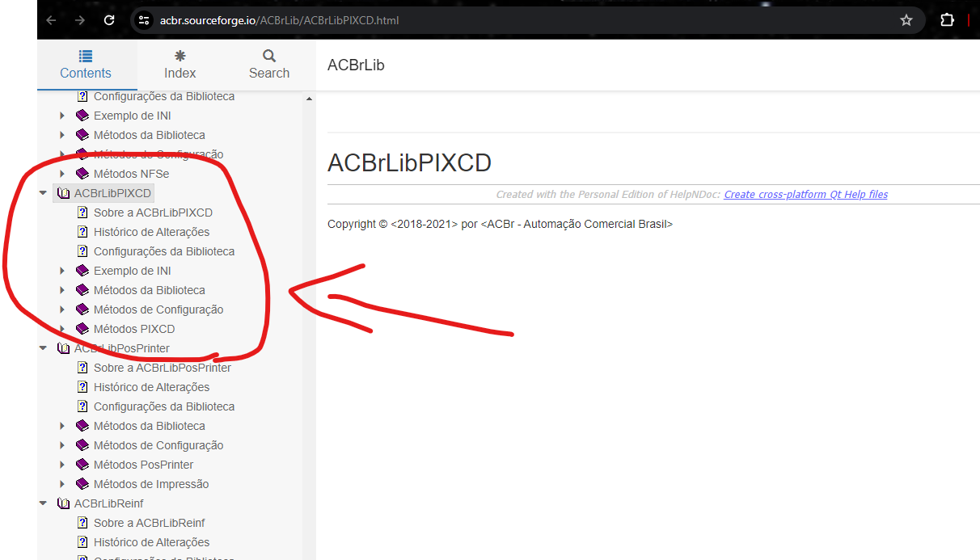The width and height of the screenshot is (980, 560).
Task: Click page icon of Configurações da Biblioteca under ACBrLibPosPrinter
Action: tap(82, 406)
